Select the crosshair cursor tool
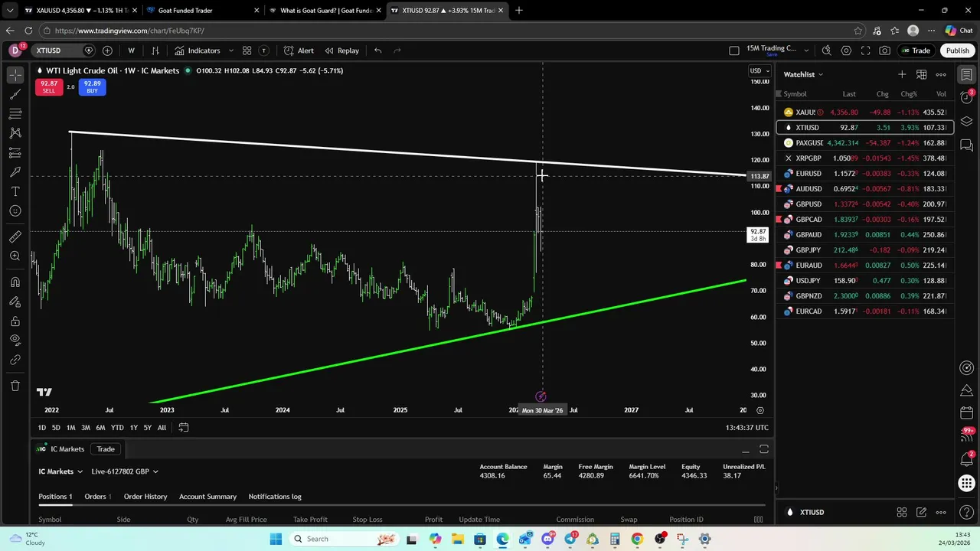The width and height of the screenshot is (980, 551). click(15, 75)
